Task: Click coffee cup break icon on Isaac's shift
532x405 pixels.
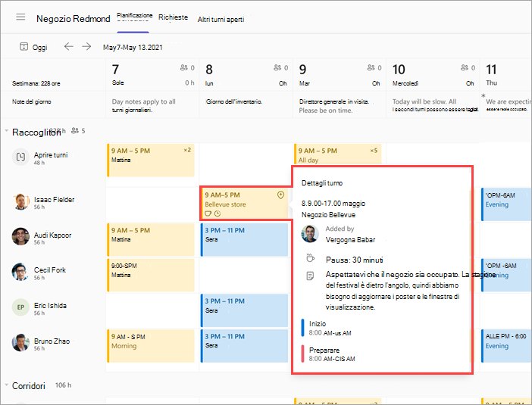Action: coord(208,213)
